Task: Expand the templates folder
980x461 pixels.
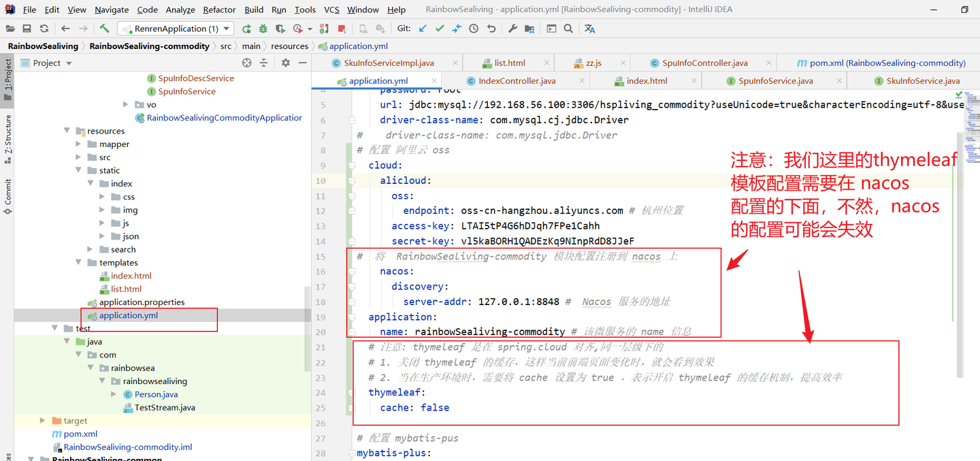Action: (x=79, y=262)
